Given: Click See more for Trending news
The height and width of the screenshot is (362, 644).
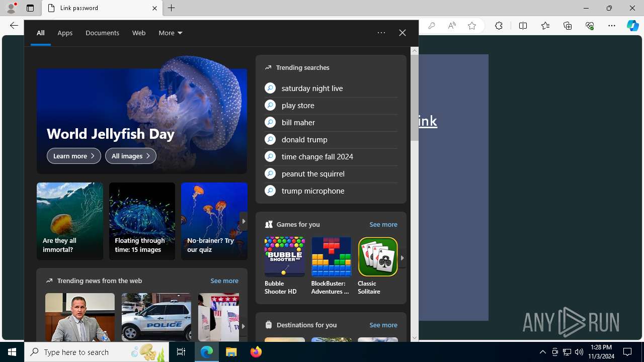Looking at the screenshot, I should [224, 281].
